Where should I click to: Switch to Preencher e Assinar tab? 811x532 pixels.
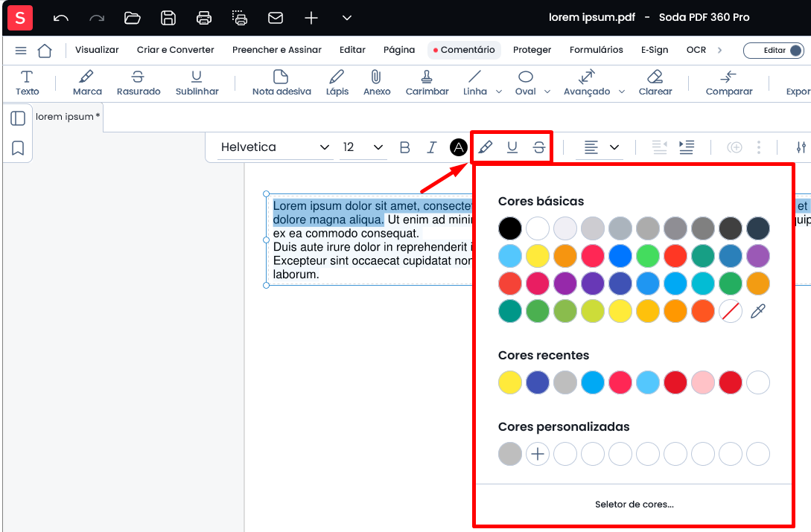(x=277, y=50)
